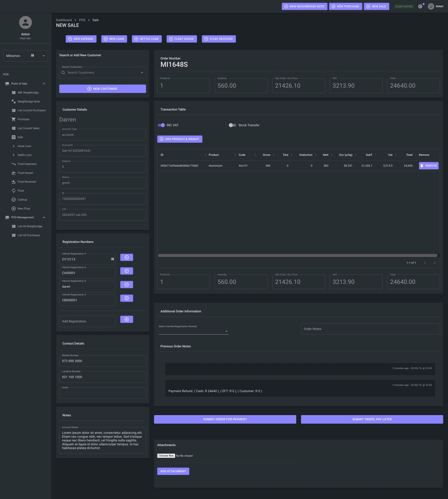Expand the Search Customers dropdown

click(142, 73)
